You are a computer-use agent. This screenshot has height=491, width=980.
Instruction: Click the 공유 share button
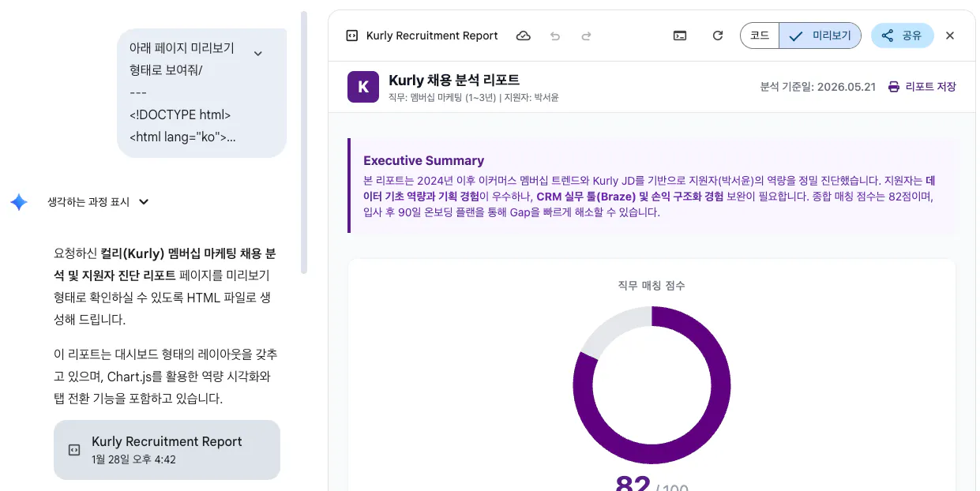(903, 36)
